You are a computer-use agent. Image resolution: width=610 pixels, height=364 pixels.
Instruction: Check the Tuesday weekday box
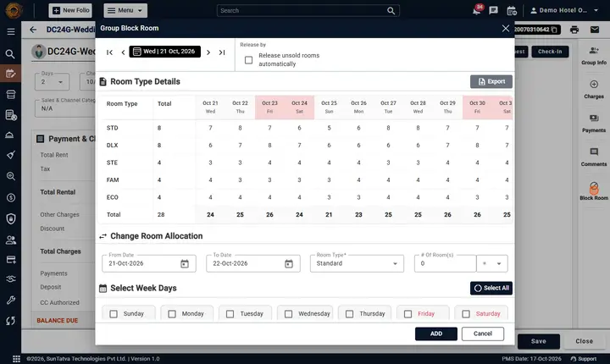pos(230,314)
